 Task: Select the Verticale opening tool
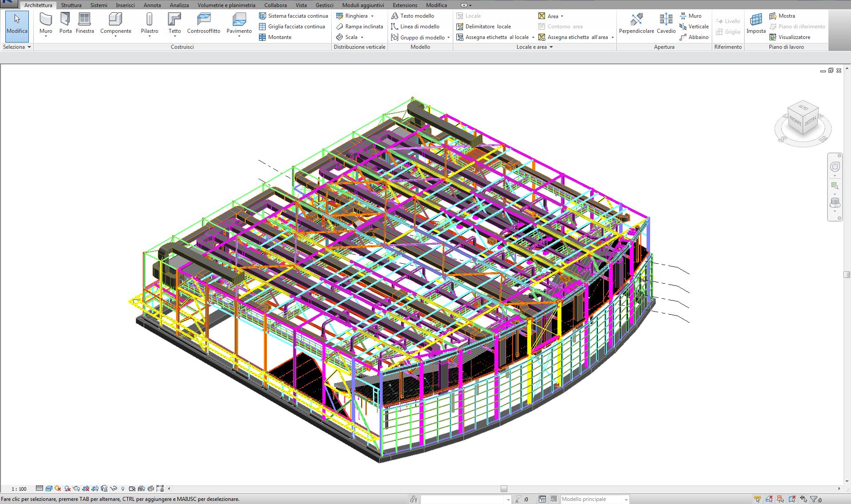tap(694, 27)
